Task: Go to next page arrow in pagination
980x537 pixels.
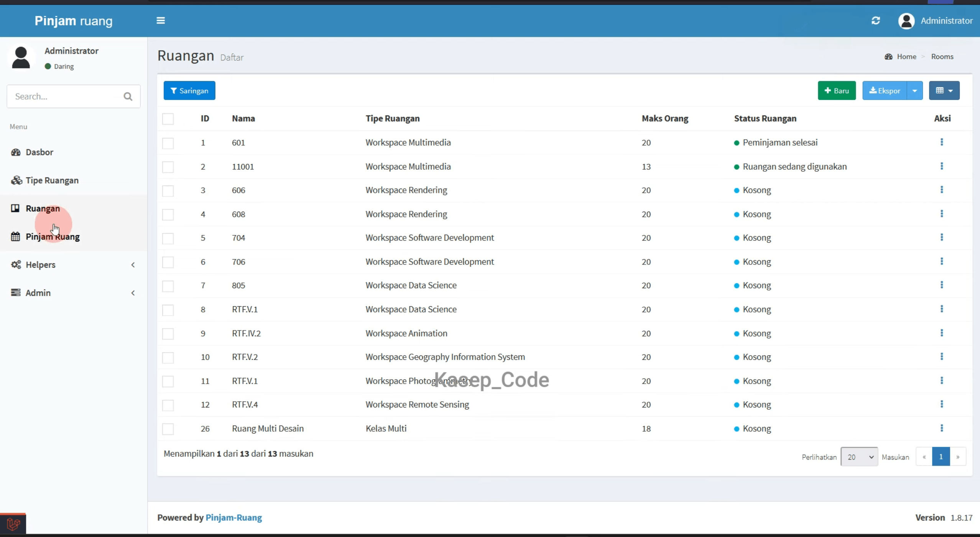Action: pos(958,457)
